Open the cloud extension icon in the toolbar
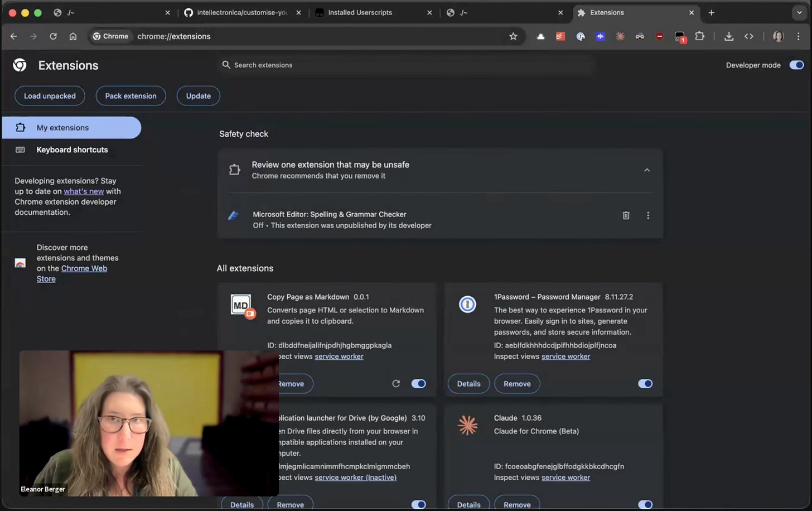The image size is (812, 511). pyautogui.click(x=540, y=36)
